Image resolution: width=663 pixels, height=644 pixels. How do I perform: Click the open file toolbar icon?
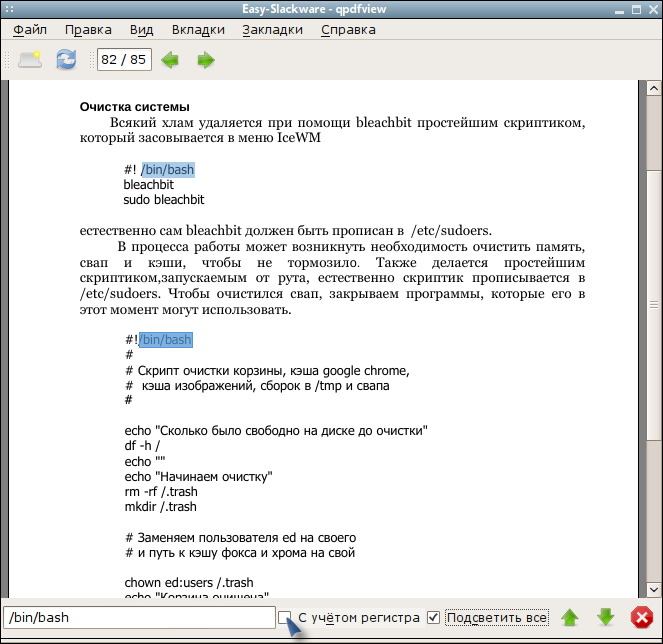(30, 59)
